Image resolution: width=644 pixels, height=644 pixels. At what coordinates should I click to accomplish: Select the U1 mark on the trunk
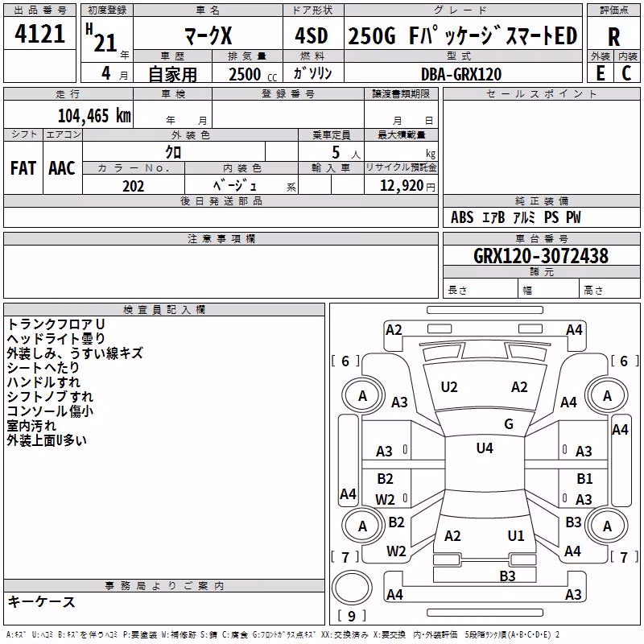tap(516, 536)
